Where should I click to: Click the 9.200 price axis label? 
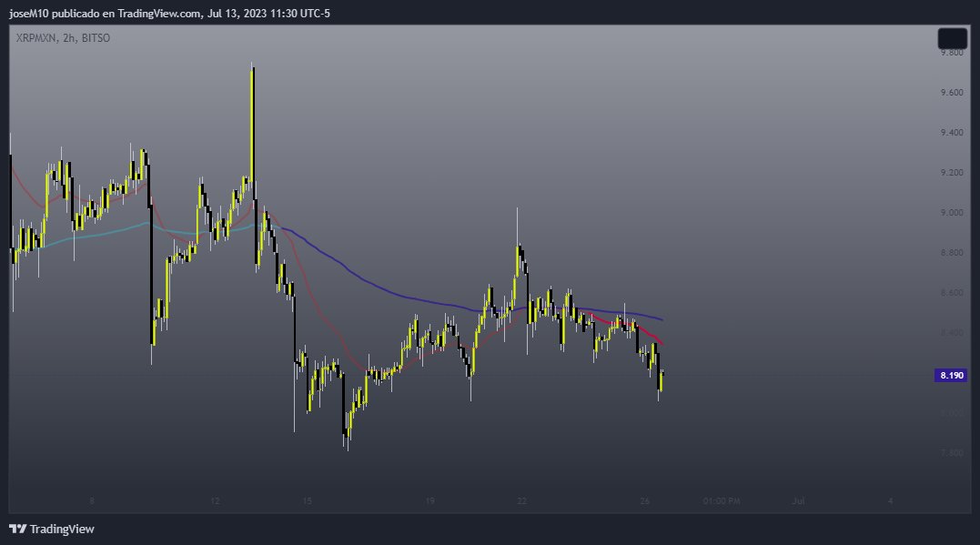coord(951,173)
